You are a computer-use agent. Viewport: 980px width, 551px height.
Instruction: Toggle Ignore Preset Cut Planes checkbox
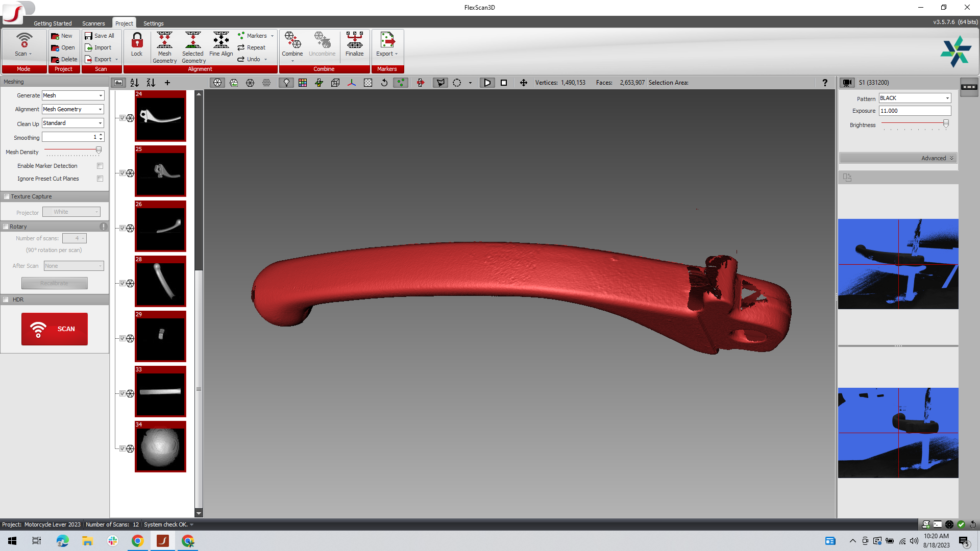tap(100, 178)
